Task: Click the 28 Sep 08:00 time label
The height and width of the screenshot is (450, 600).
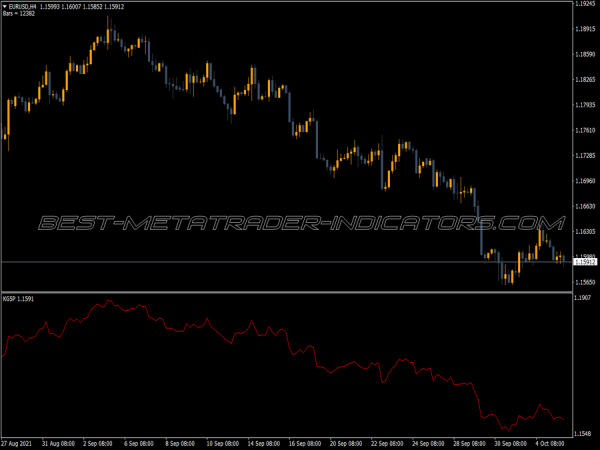Action: click(470, 444)
